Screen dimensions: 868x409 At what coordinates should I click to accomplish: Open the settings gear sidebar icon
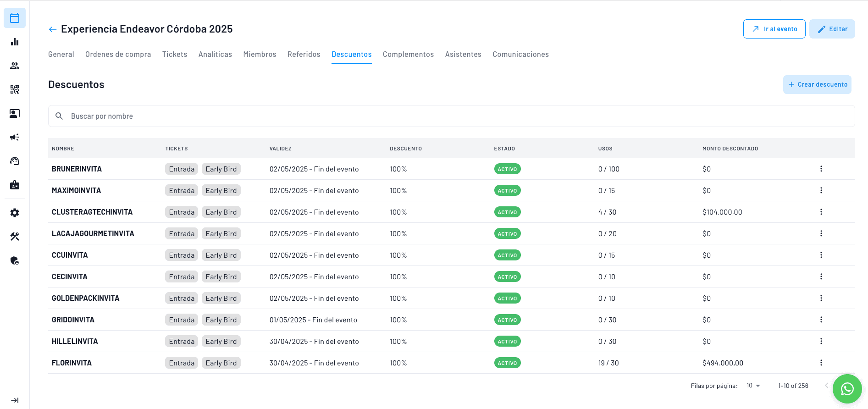point(15,213)
